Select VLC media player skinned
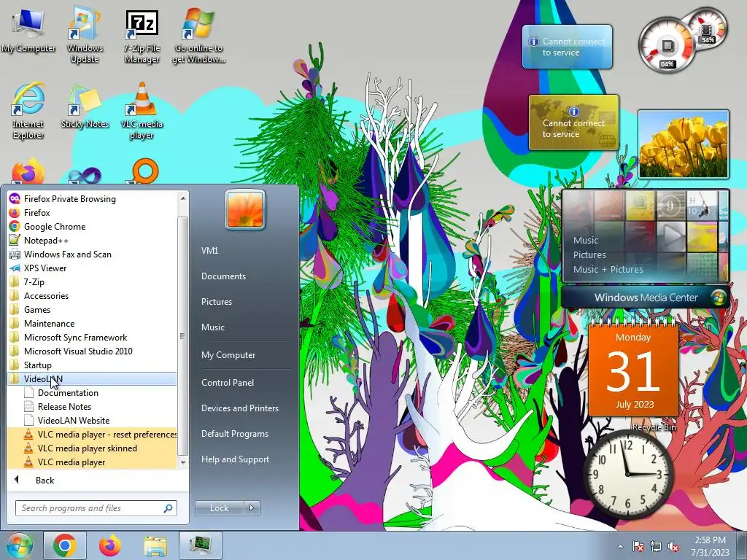Image resolution: width=747 pixels, height=560 pixels. point(88,448)
